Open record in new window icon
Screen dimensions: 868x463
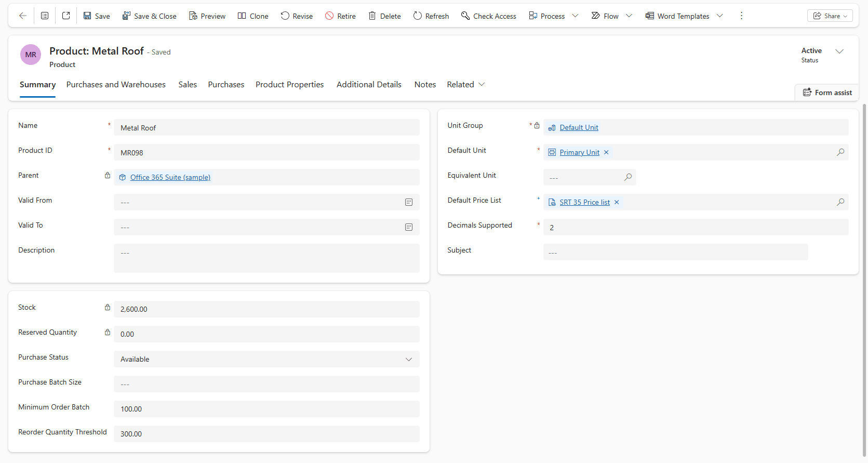tap(66, 16)
